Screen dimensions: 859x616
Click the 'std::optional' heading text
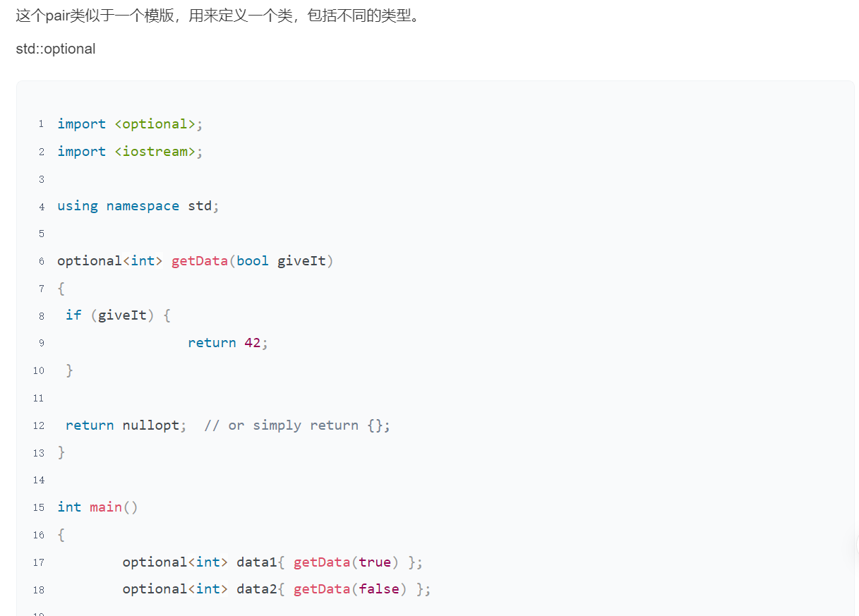coord(56,49)
